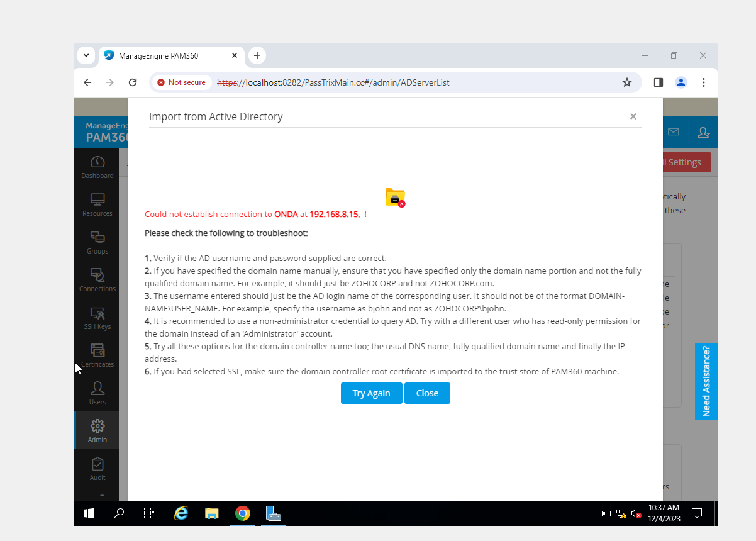Click the muted volume tray icon

636,513
